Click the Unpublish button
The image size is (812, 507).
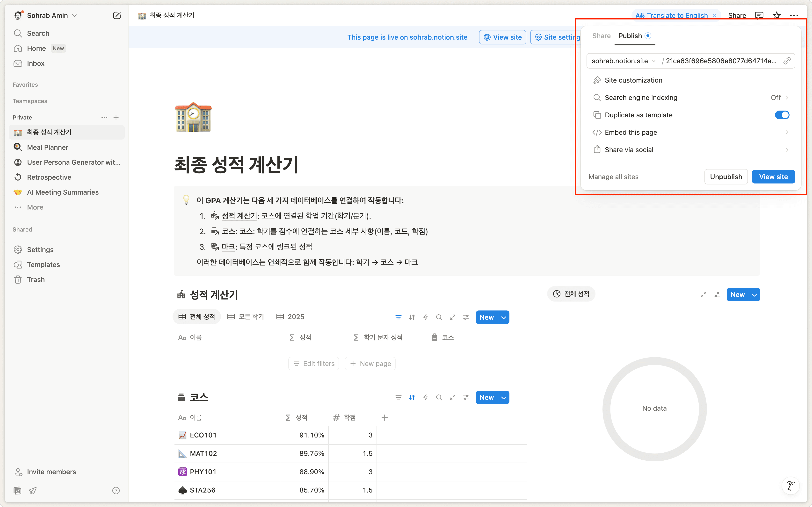(x=726, y=177)
